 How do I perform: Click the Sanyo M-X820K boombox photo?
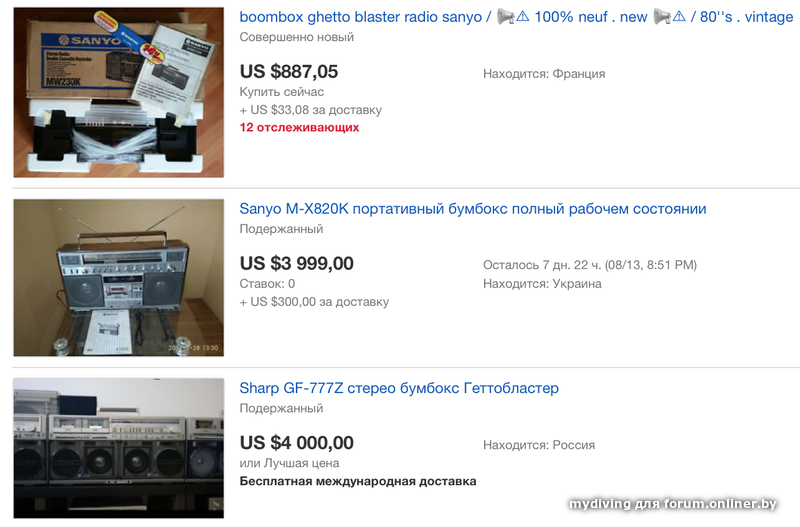click(x=118, y=278)
